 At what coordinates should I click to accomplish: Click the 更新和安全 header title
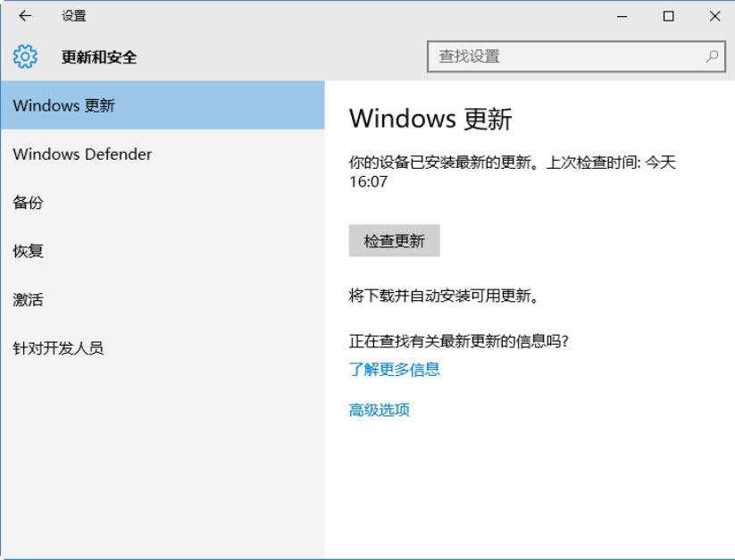(x=99, y=57)
